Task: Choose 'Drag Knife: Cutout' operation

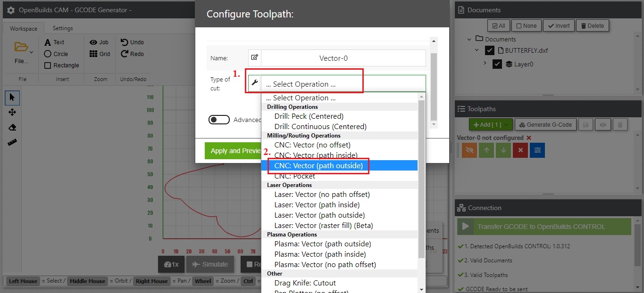Action: tap(339, 283)
